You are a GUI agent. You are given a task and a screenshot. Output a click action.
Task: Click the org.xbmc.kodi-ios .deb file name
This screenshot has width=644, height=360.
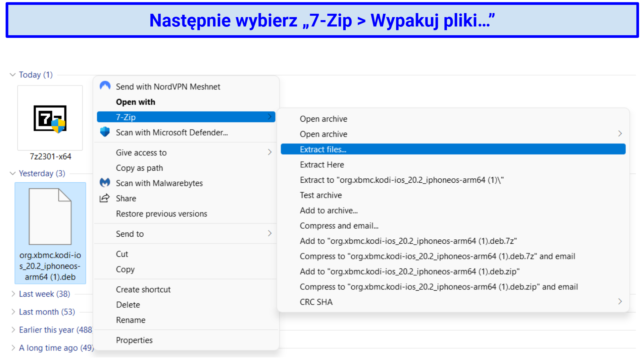pyautogui.click(x=50, y=266)
